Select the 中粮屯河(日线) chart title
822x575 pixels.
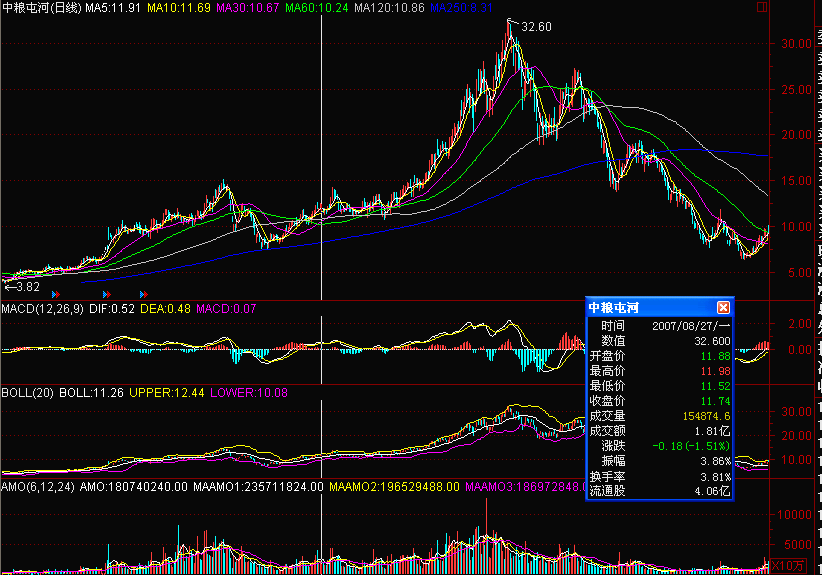[x=41, y=8]
